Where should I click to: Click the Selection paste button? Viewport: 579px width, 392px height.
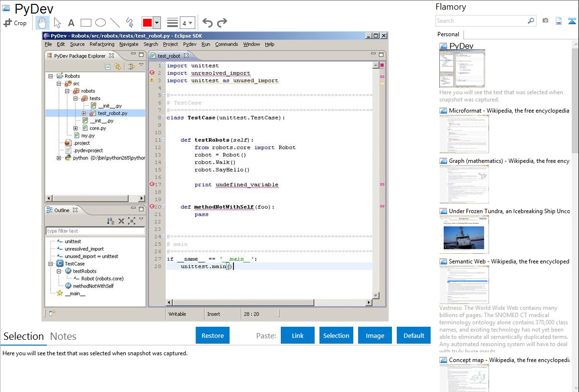click(336, 335)
